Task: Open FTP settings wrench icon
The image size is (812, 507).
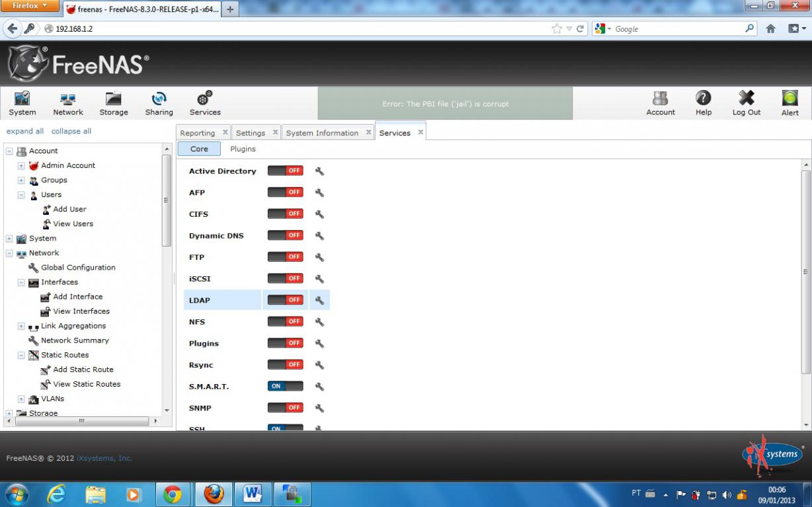Action: pyautogui.click(x=319, y=257)
